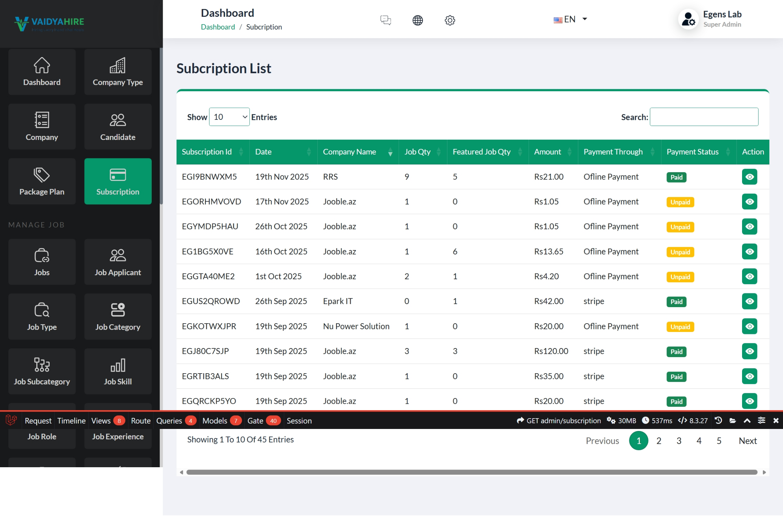View Nu Power Solution subscription eye icon
Image resolution: width=783 pixels, height=532 pixels.
coord(749,326)
